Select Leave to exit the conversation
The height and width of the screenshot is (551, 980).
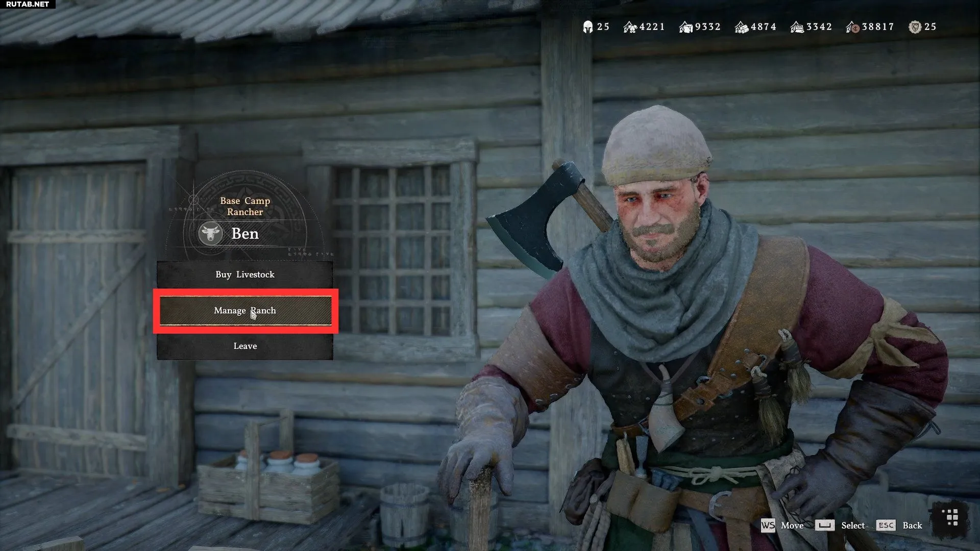pos(245,346)
